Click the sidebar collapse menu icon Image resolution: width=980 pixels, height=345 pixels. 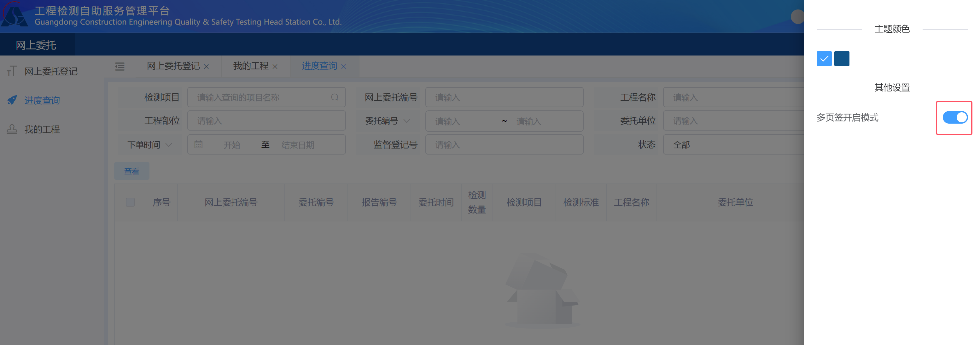[x=120, y=67]
